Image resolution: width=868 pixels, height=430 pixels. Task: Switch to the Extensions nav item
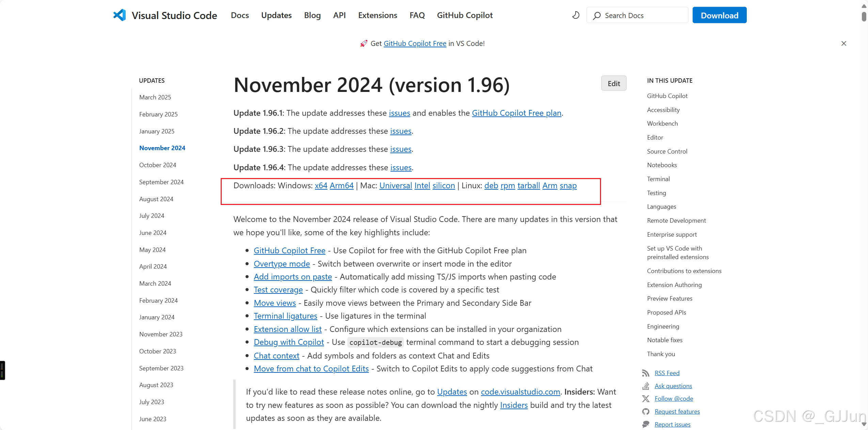(x=377, y=15)
